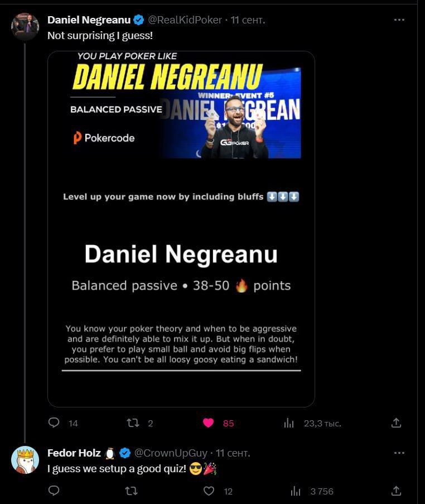Share Daniel Negreanu's tweet
Viewport: 425px width, 504px height.
pos(396,423)
